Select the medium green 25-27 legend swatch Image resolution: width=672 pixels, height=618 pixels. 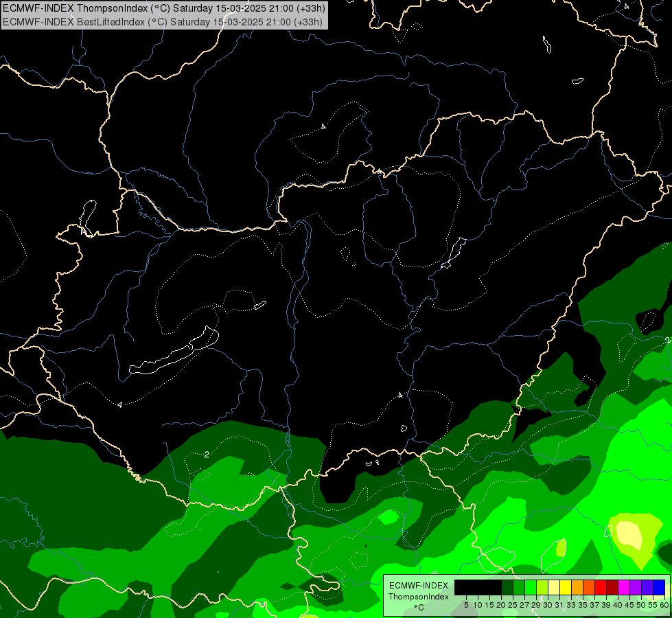pyautogui.click(x=519, y=587)
